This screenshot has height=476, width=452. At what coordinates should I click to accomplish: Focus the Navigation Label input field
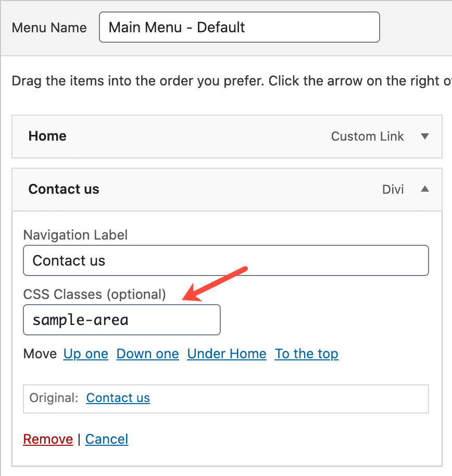tap(225, 260)
